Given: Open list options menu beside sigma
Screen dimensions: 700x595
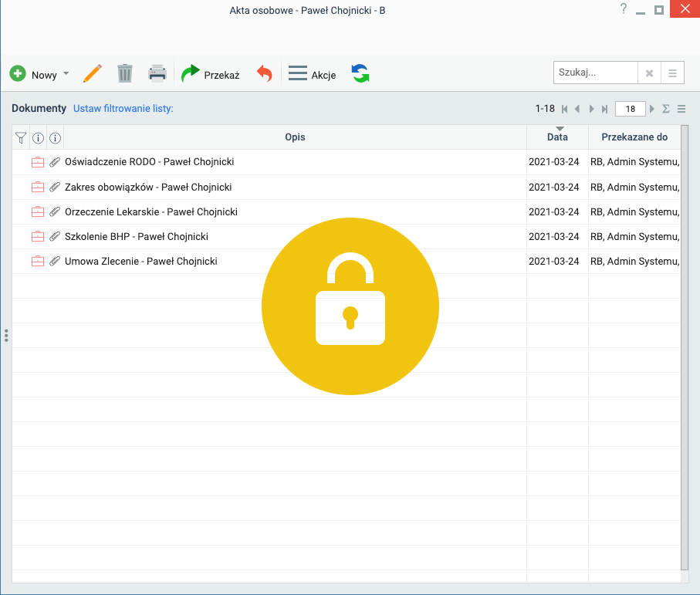Looking at the screenshot, I should tap(681, 109).
